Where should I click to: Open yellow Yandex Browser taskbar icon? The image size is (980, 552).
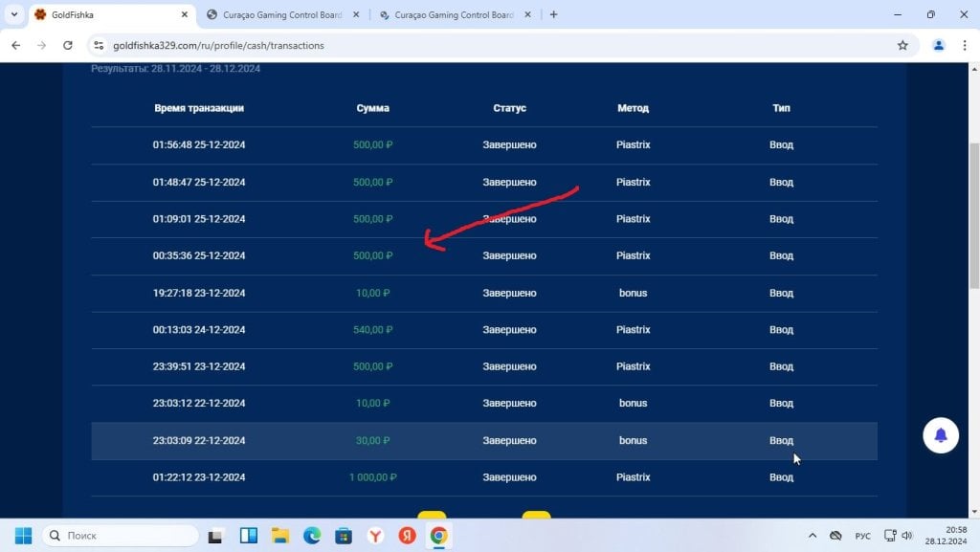[375, 536]
